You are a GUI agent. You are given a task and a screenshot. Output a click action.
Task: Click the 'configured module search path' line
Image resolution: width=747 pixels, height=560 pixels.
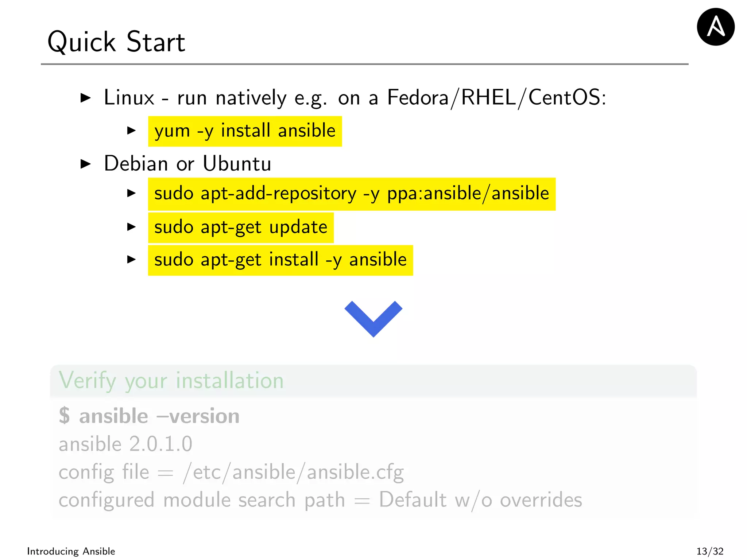click(x=320, y=500)
